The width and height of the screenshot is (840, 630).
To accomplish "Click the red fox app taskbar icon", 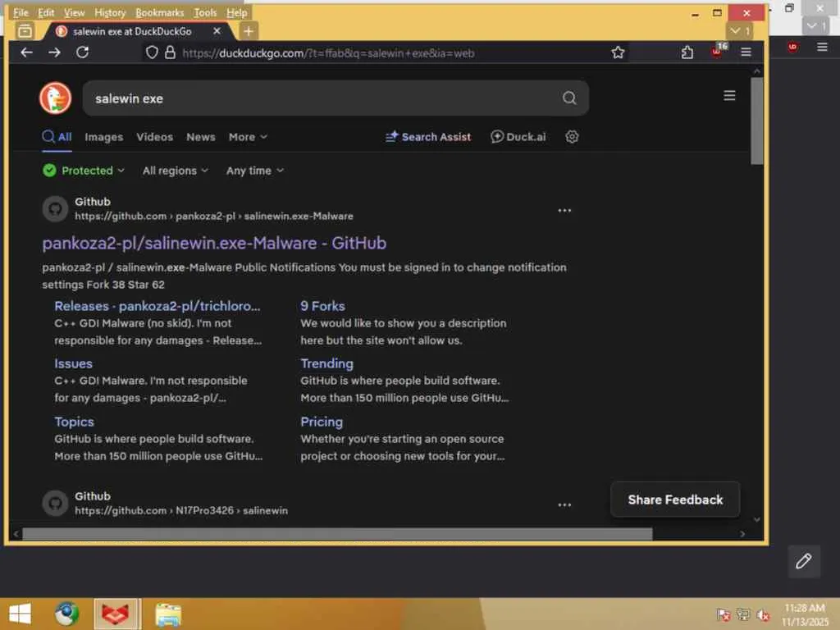I will pos(116,614).
